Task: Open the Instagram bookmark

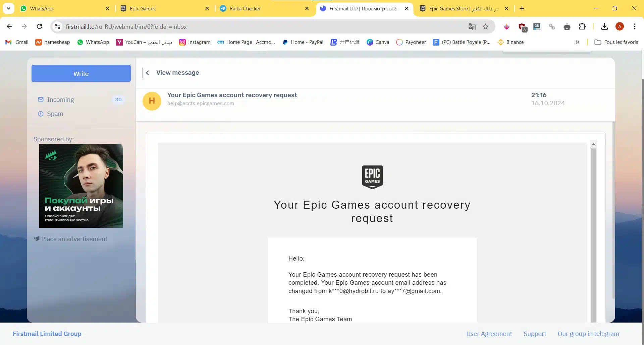Action: pos(195,42)
